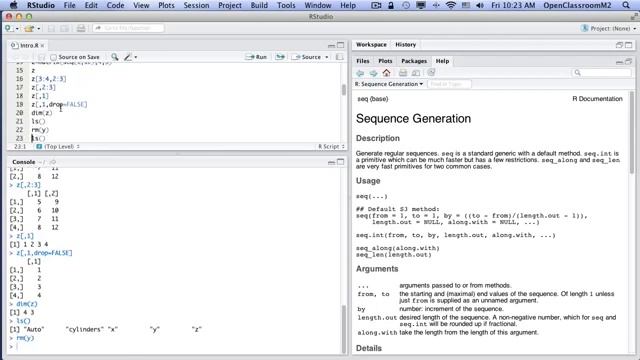The height and width of the screenshot is (360, 640).
Task: Click line 19 z[,1,drop=FALSE] in editor
Action: click(x=59, y=104)
